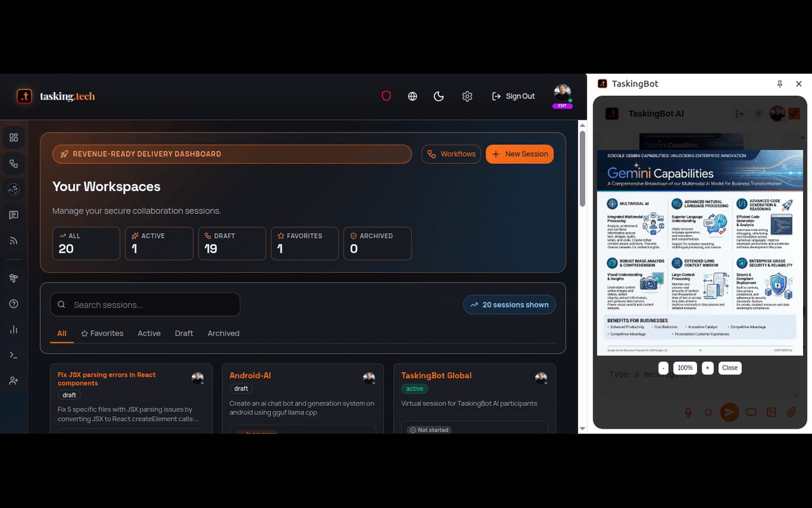Click the tasking.tech logo
The height and width of the screenshot is (508, 812).
pyautogui.click(x=56, y=96)
